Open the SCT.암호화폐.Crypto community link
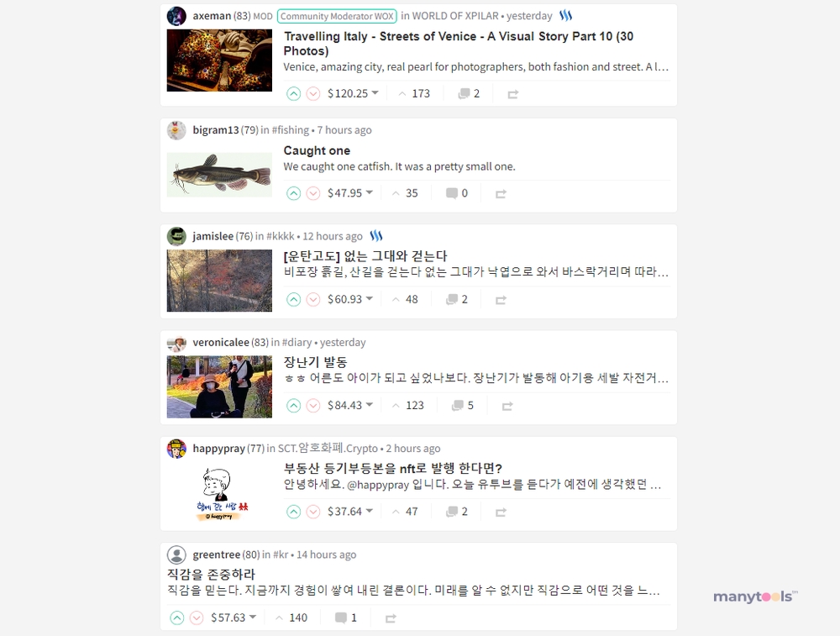Viewport: 840px width, 636px height. point(328,448)
